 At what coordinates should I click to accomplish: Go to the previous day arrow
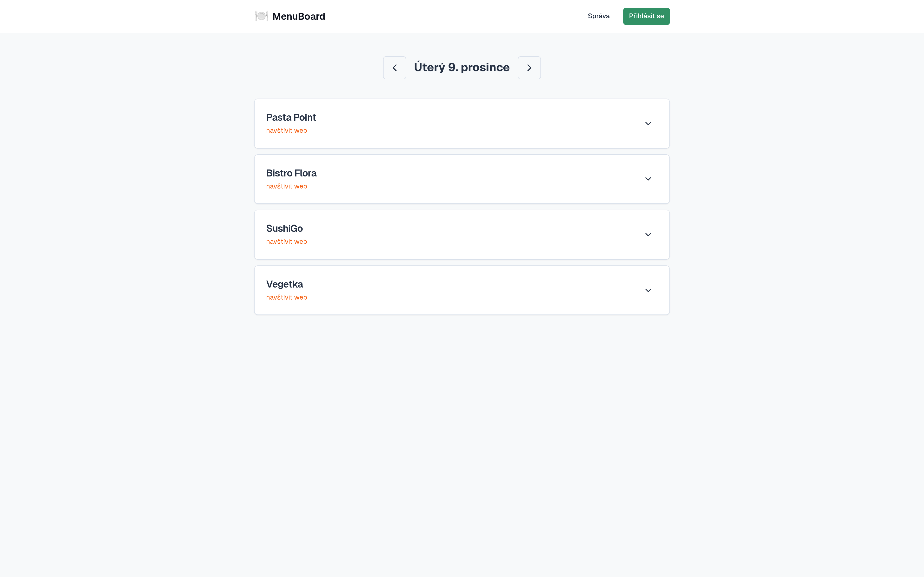pyautogui.click(x=394, y=68)
